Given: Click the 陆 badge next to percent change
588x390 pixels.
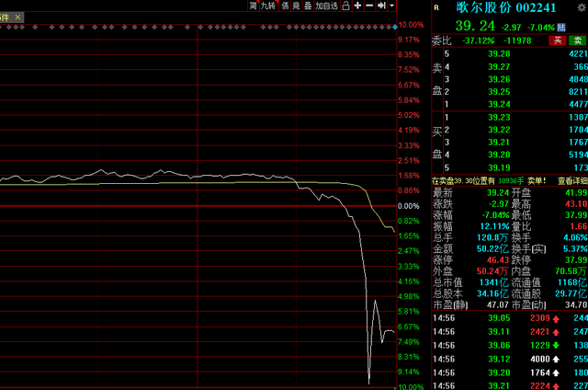Looking at the screenshot, I should (x=560, y=25).
